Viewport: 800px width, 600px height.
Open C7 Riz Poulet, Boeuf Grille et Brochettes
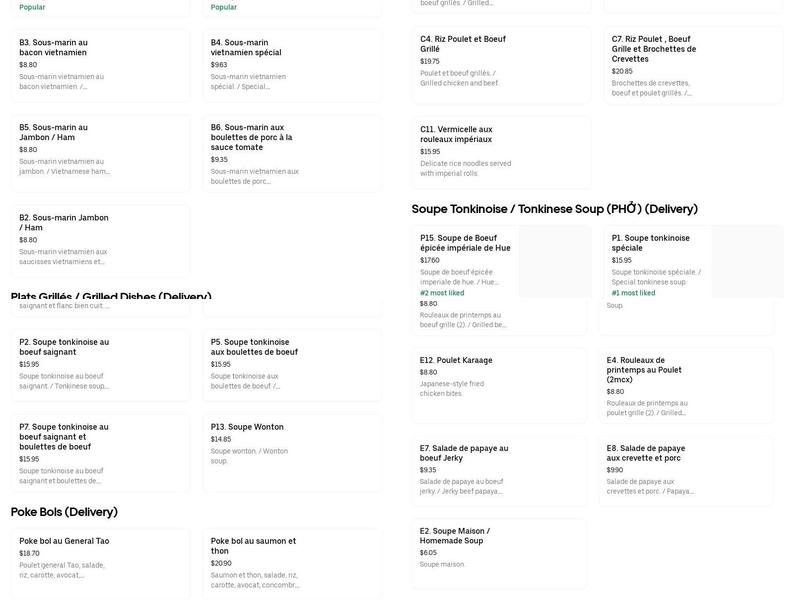692,66
